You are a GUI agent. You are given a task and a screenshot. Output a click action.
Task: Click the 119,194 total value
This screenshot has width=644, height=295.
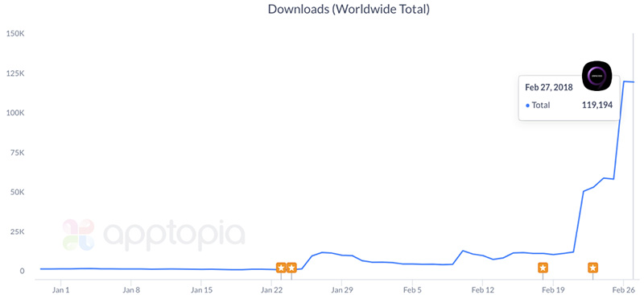click(x=597, y=105)
